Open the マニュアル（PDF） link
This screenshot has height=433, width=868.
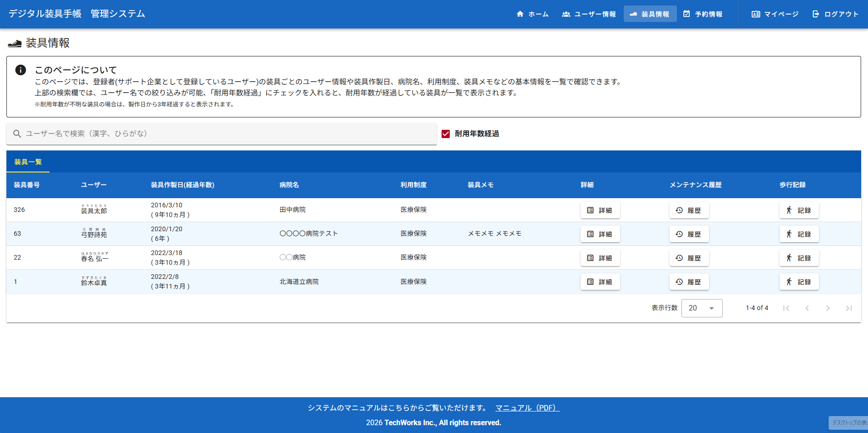click(527, 408)
